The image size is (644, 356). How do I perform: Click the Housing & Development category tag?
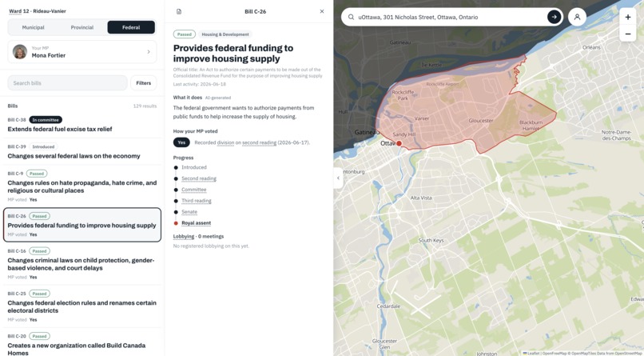(225, 34)
